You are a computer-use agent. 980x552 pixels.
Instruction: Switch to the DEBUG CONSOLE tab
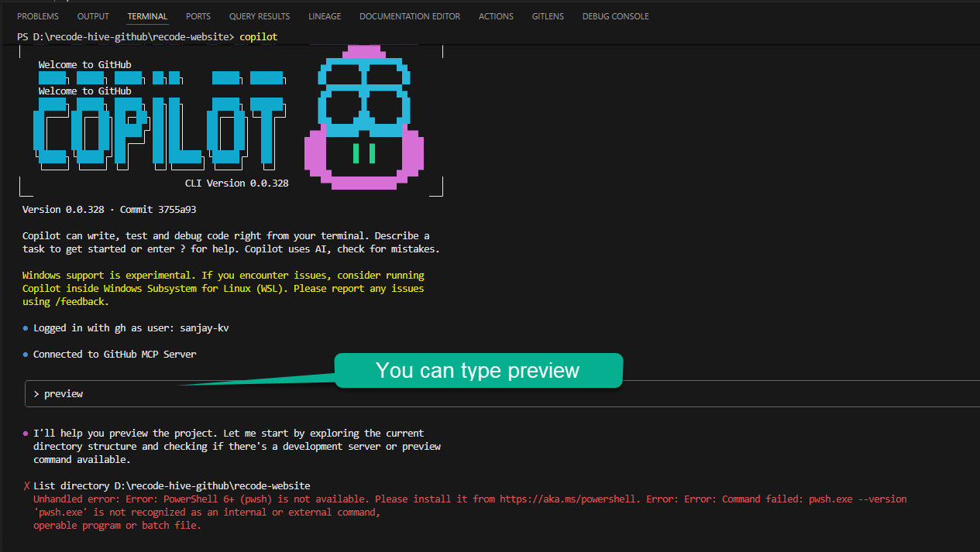coord(615,15)
